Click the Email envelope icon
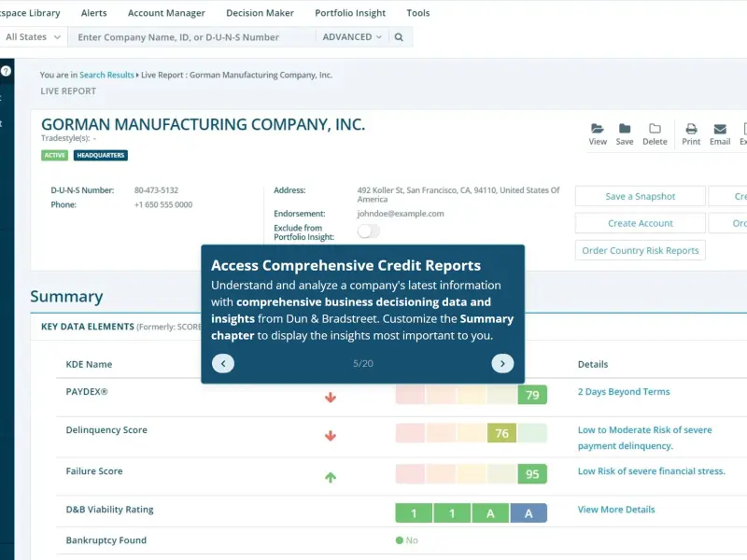Screen dimensions: 747x560 point(720,129)
